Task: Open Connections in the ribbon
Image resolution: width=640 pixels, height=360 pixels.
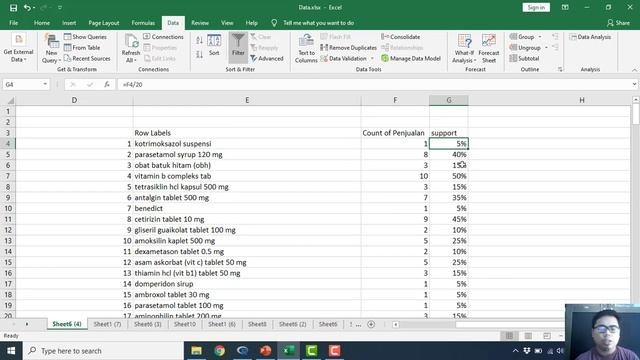Action: click(x=163, y=37)
